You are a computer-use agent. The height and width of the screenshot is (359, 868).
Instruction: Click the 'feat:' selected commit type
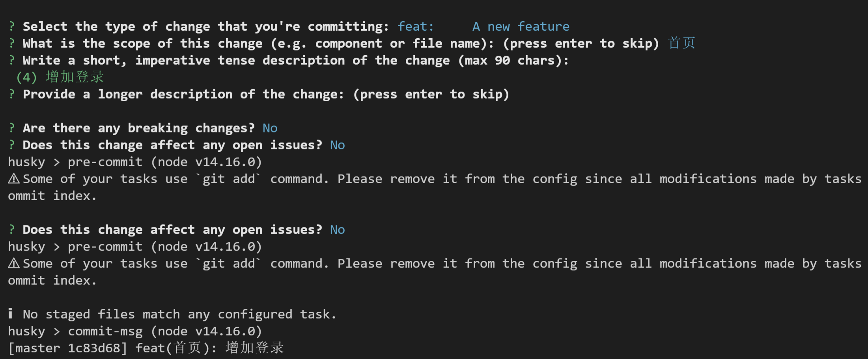(x=416, y=26)
